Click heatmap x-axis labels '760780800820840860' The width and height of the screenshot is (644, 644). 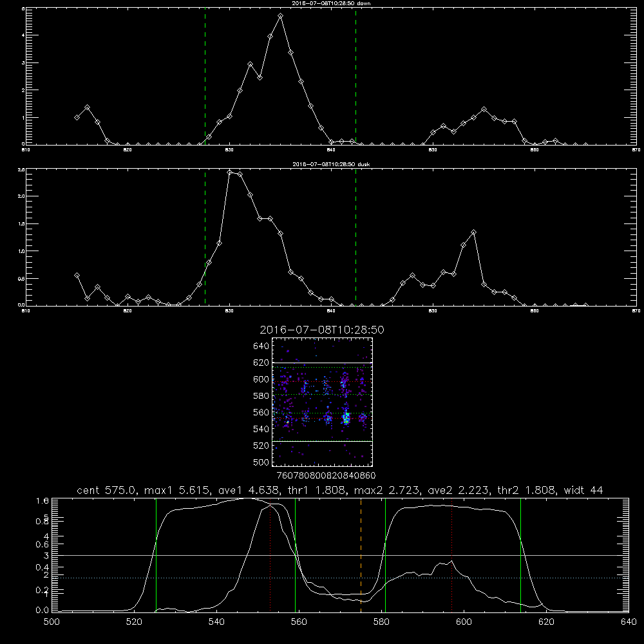pos(327,476)
